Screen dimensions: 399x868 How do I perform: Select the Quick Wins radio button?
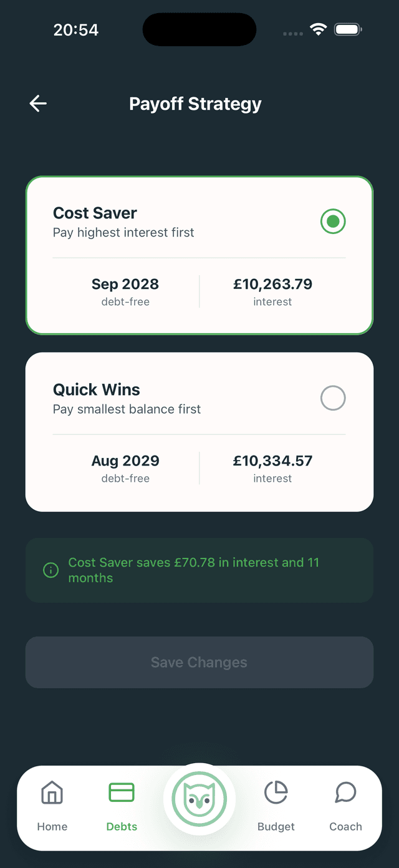(333, 397)
